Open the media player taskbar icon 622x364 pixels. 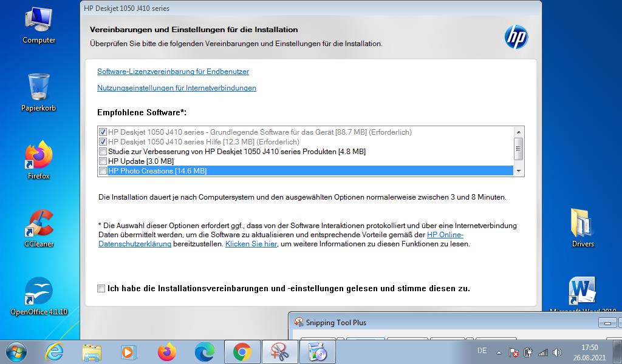(x=129, y=352)
